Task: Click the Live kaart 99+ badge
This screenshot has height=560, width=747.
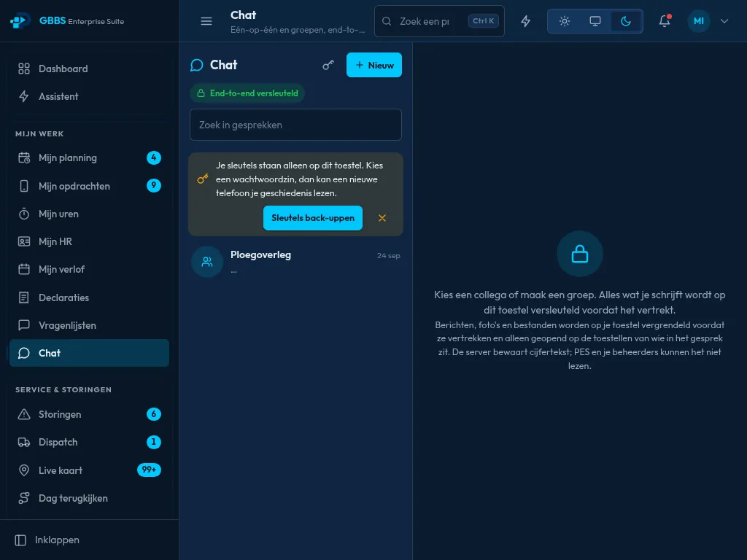Action: (149, 470)
